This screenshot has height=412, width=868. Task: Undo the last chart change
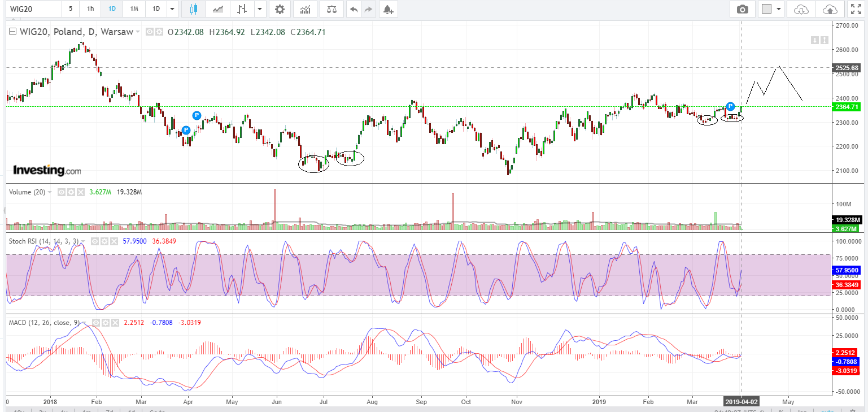(x=354, y=9)
